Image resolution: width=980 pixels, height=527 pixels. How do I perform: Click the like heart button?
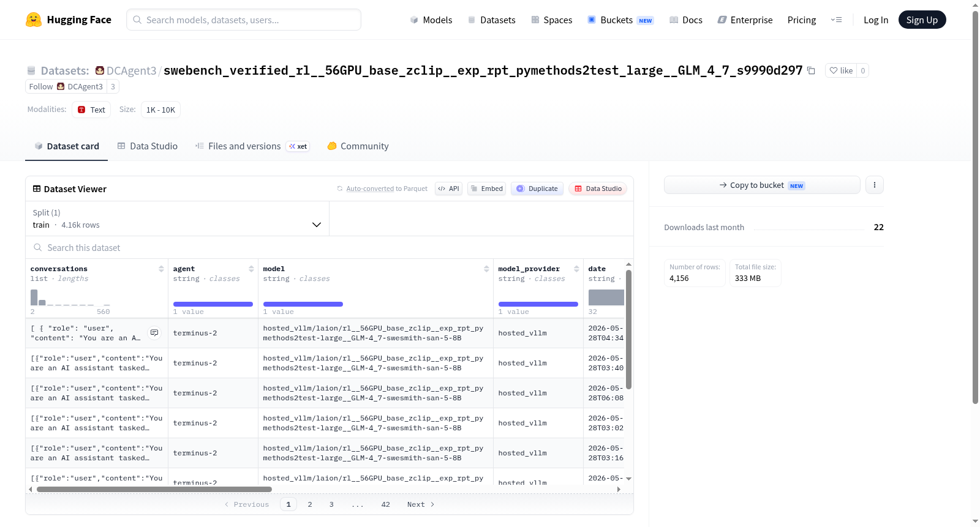click(840, 70)
